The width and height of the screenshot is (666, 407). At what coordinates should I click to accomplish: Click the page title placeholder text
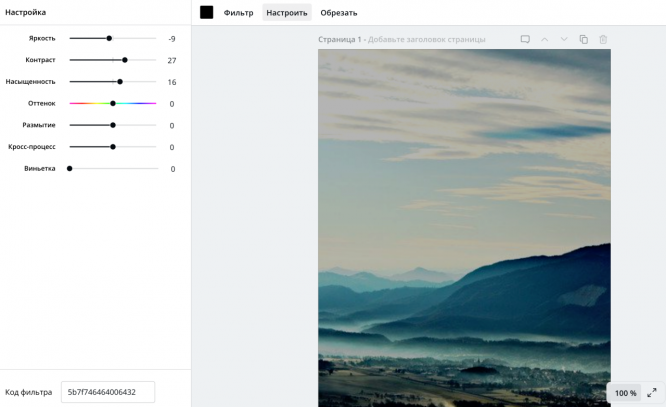click(427, 40)
